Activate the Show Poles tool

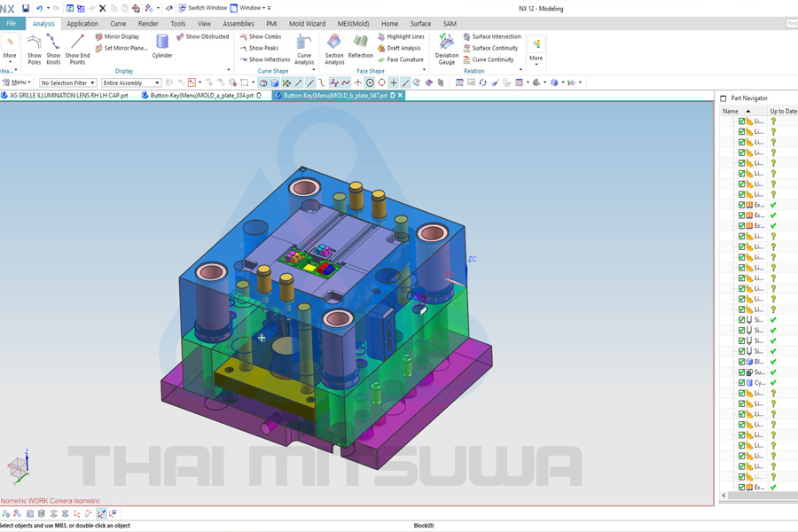pyautogui.click(x=34, y=49)
